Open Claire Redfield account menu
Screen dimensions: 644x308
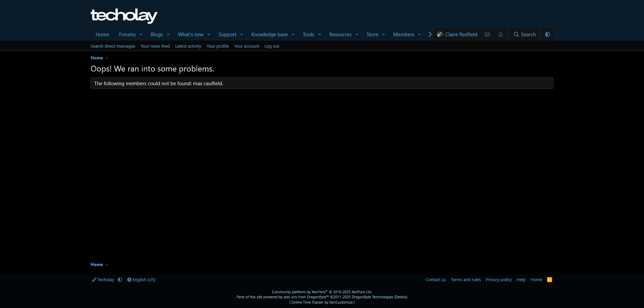click(458, 35)
